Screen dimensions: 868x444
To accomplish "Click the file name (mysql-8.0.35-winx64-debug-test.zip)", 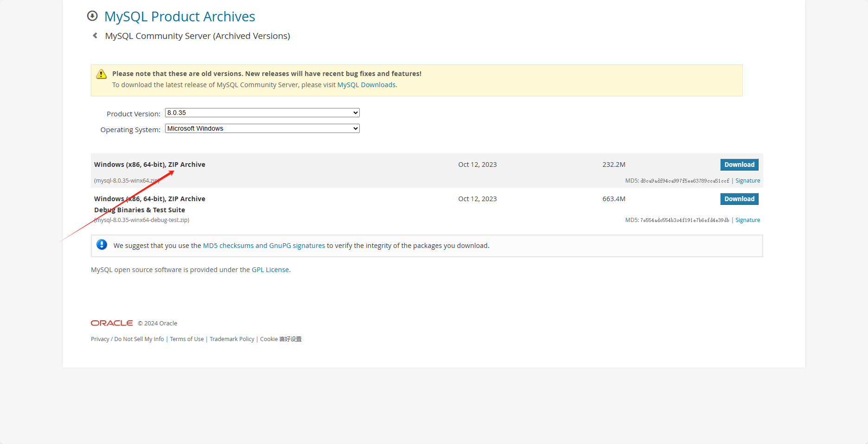I will 141,220.
